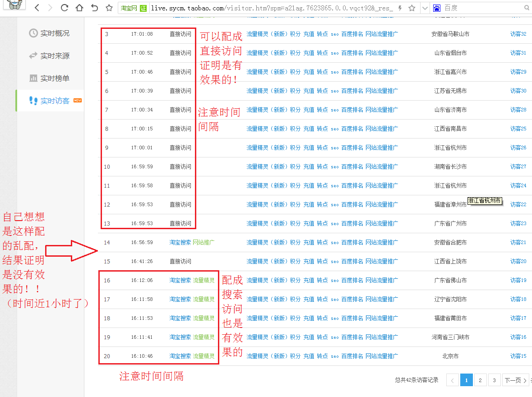532x397 pixels.
Task: Open the 访客24 visitor link
Action: 518,185
